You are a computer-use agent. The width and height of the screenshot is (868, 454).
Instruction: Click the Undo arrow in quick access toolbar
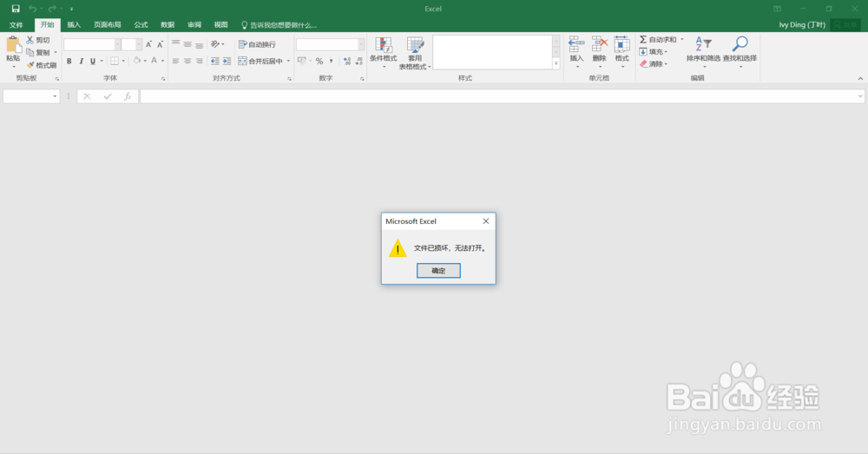click(x=33, y=9)
